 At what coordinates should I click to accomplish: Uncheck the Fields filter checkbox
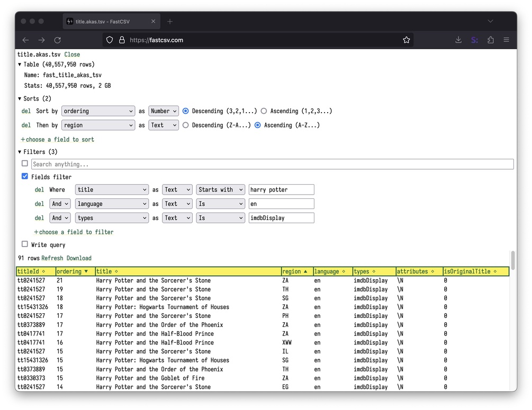pos(25,176)
